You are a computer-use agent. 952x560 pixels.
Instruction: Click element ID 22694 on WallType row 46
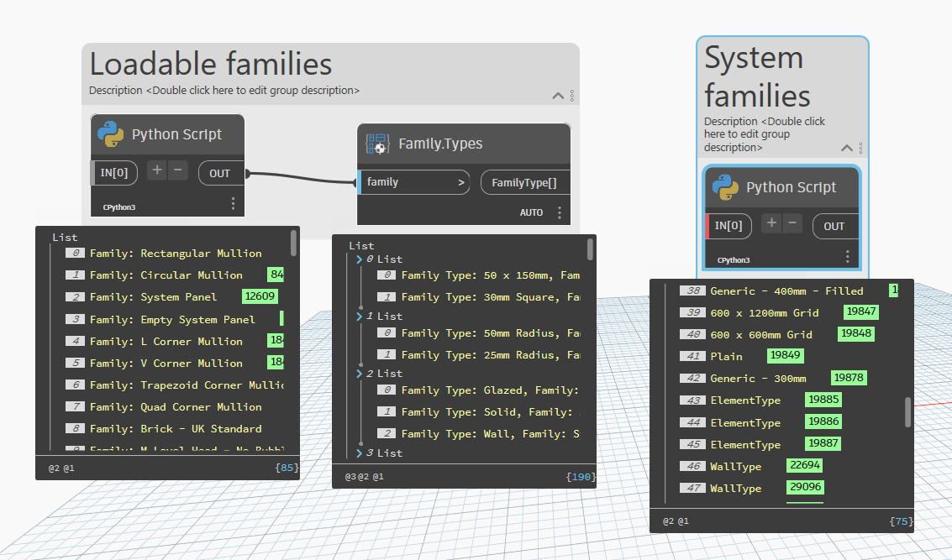pyautogui.click(x=805, y=465)
